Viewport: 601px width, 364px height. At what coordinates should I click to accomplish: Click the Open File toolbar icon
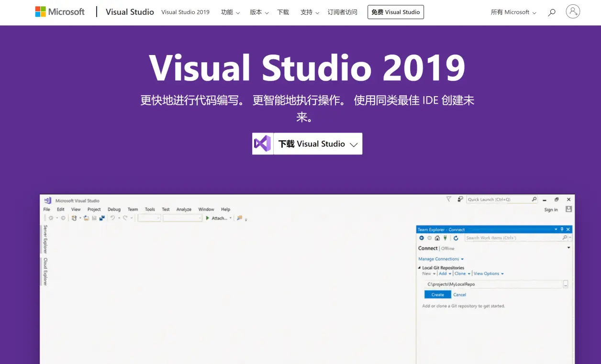click(86, 218)
